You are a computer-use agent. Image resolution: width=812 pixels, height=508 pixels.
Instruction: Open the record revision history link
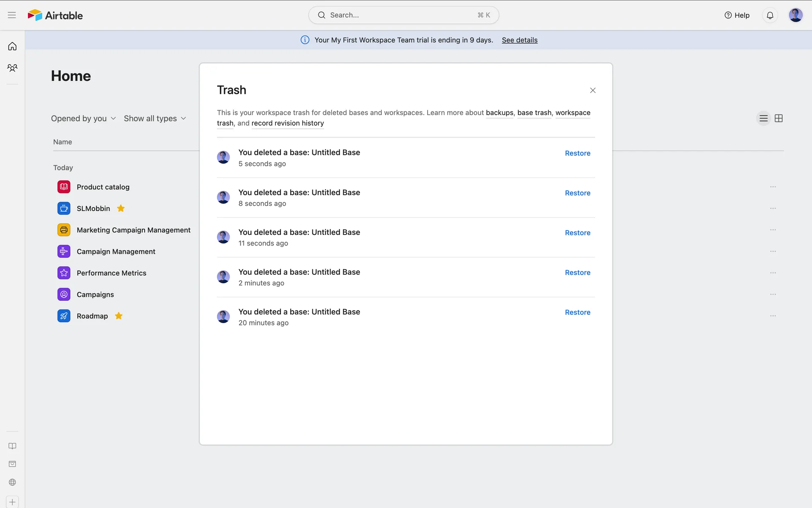coord(288,123)
